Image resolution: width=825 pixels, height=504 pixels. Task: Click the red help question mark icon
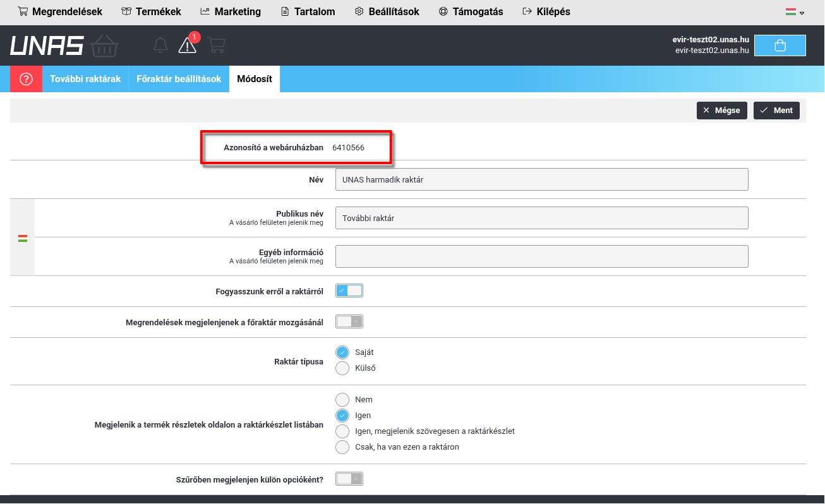pyautogui.click(x=26, y=79)
